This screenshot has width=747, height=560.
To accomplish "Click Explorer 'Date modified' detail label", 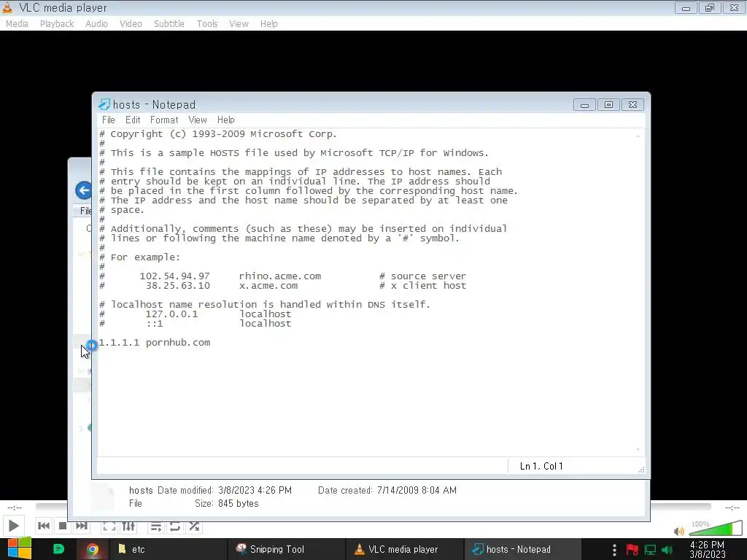I will [185, 490].
